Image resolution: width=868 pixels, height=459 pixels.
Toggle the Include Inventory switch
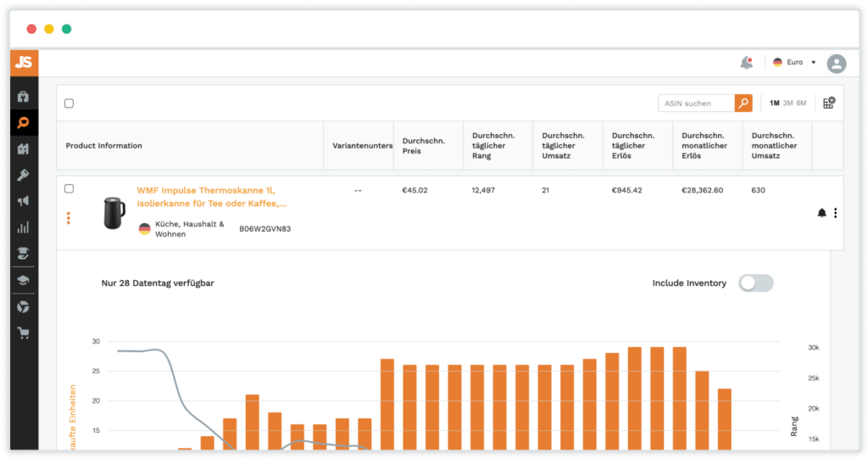(755, 283)
